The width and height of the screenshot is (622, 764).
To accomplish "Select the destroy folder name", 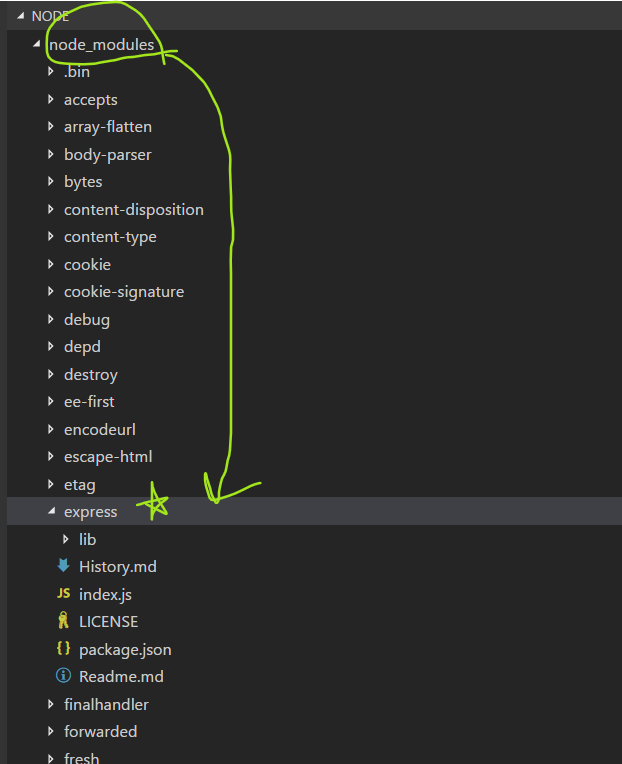I will [91, 375].
